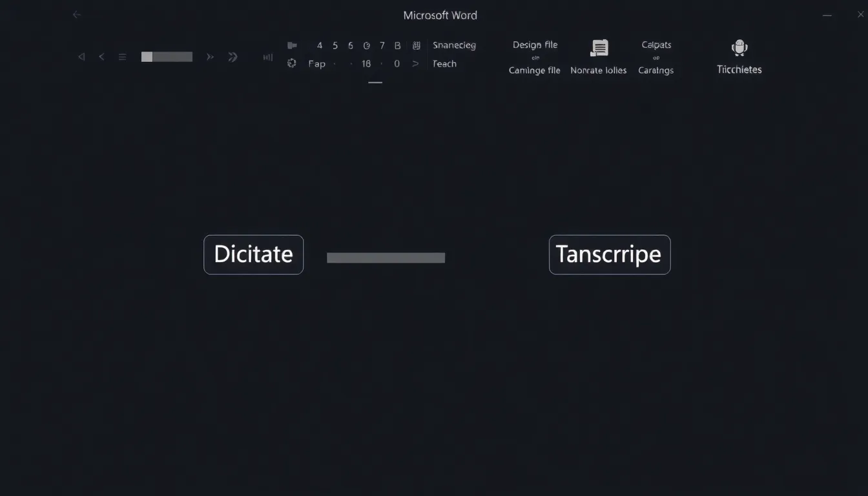Open the Design file menu item

pyautogui.click(x=535, y=45)
